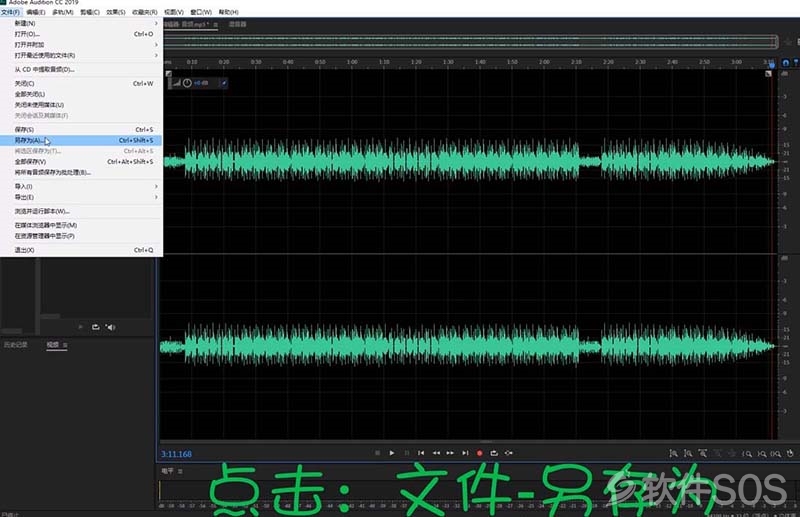
Task: Click the Fast Forward button
Action: point(450,453)
